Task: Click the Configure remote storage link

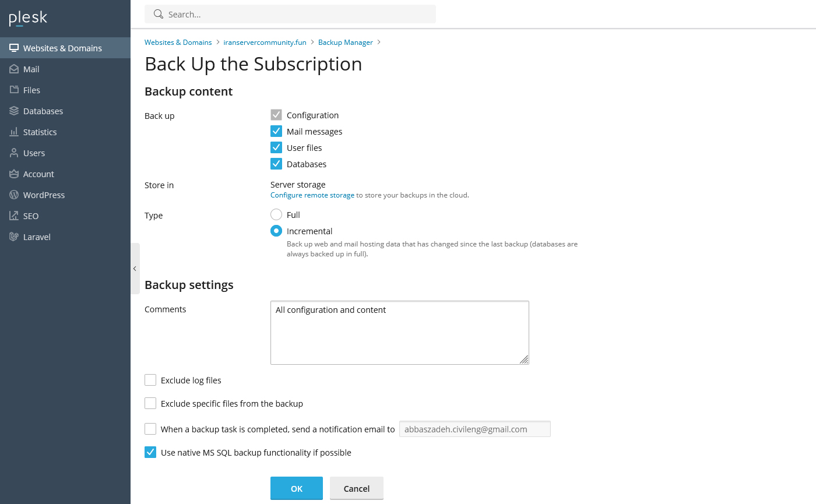Action: (x=312, y=195)
